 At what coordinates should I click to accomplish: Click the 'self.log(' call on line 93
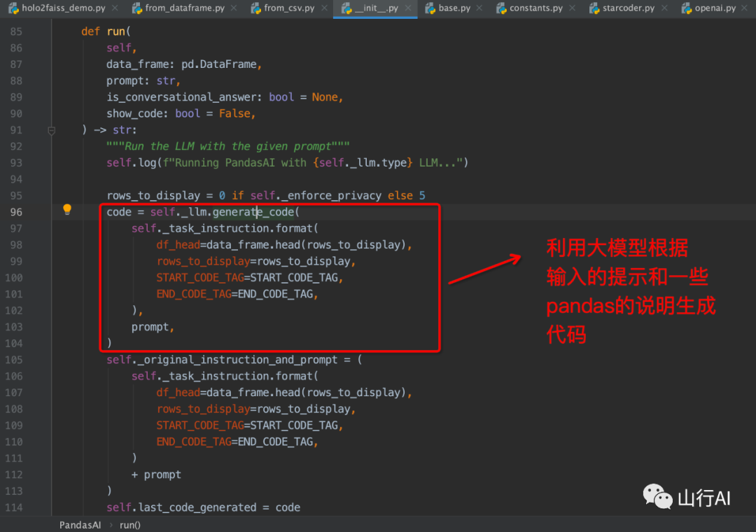[134, 163]
